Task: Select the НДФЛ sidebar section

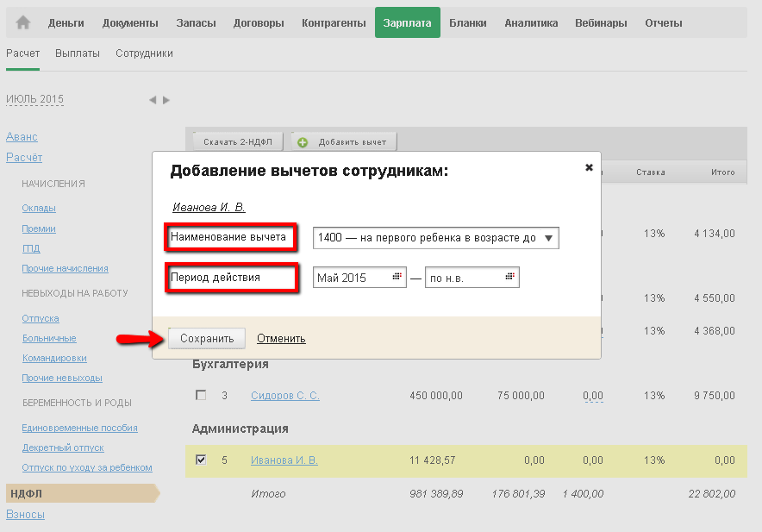Action: [x=83, y=493]
